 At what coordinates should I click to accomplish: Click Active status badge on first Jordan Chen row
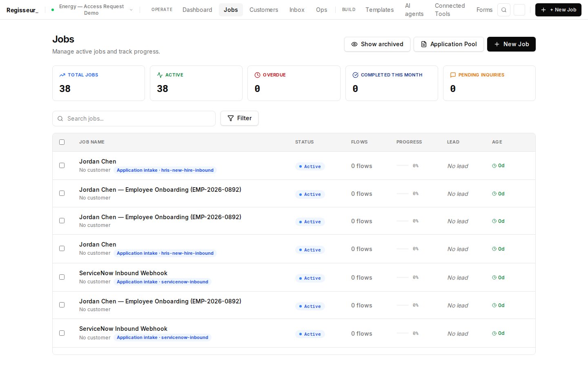(310, 166)
